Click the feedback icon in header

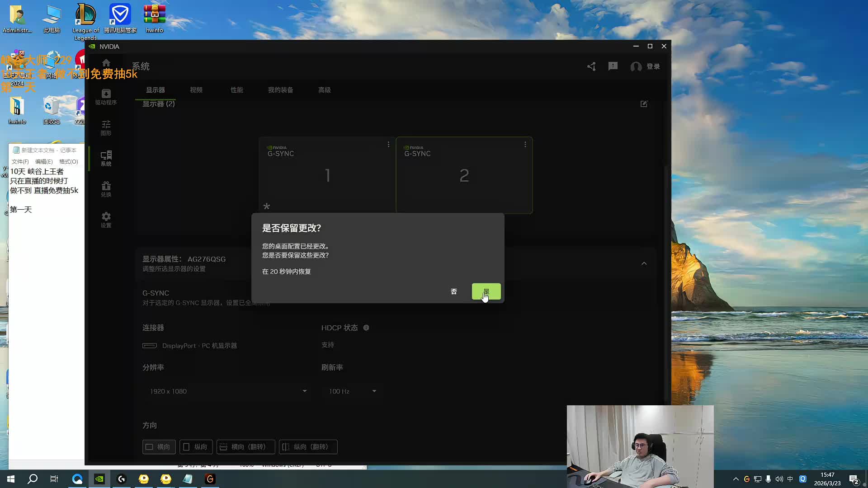(x=613, y=66)
